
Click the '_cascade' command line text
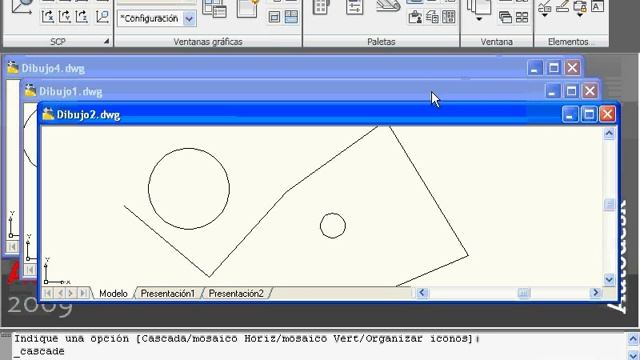point(40,351)
